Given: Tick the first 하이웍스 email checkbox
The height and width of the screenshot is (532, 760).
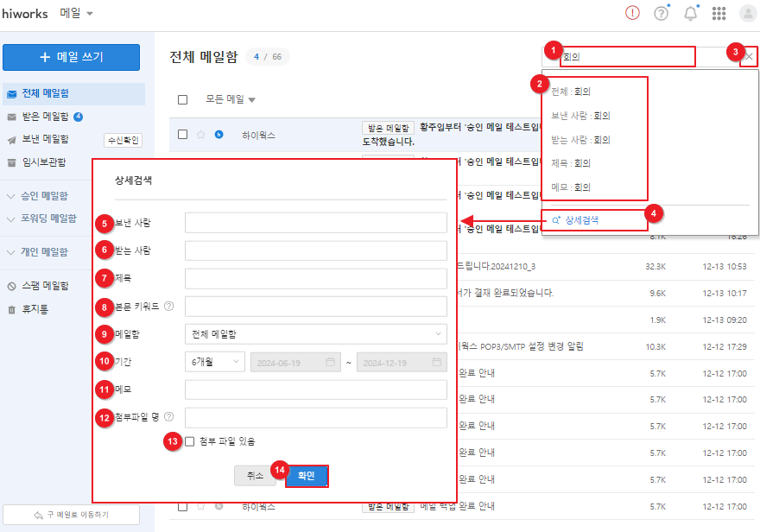Looking at the screenshot, I should point(182,135).
